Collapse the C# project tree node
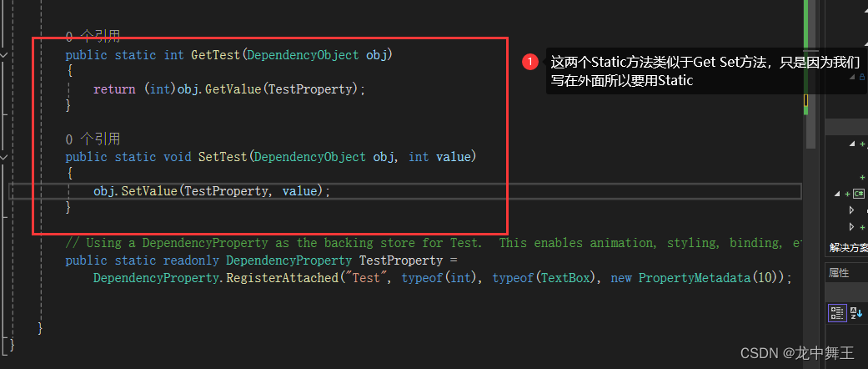This screenshot has height=369, width=868. [x=837, y=194]
